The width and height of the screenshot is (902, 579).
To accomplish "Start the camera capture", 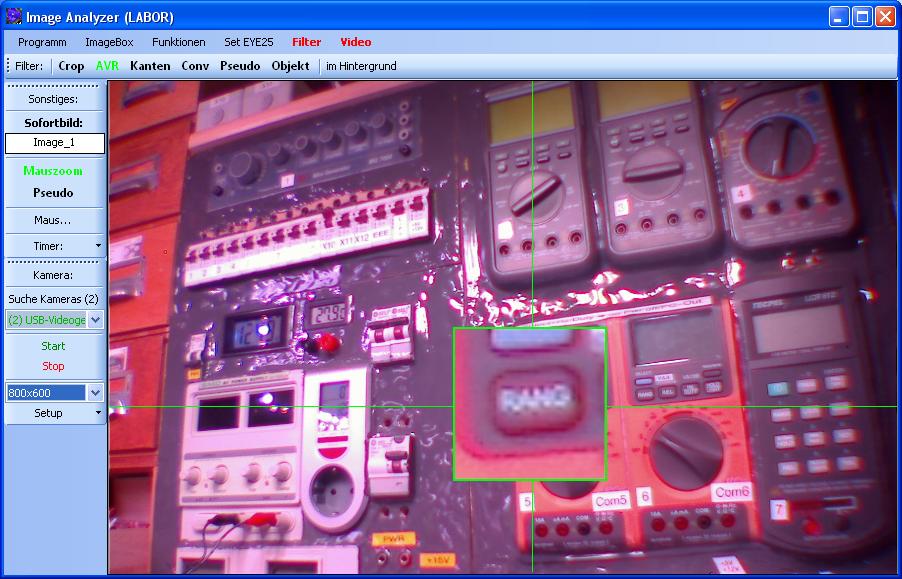I will (x=53, y=346).
